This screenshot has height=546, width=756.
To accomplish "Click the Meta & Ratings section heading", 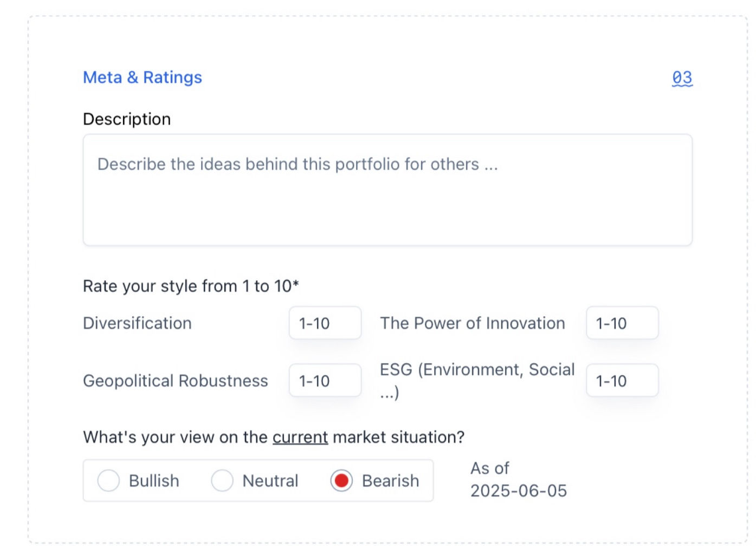I will (x=143, y=78).
